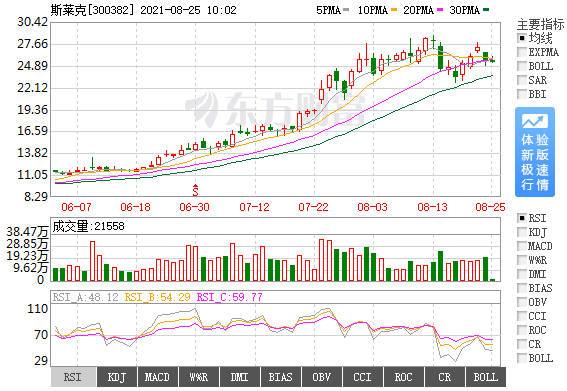
Task: Click the timestamp 2021-08-25 10:02
Action: (188, 10)
